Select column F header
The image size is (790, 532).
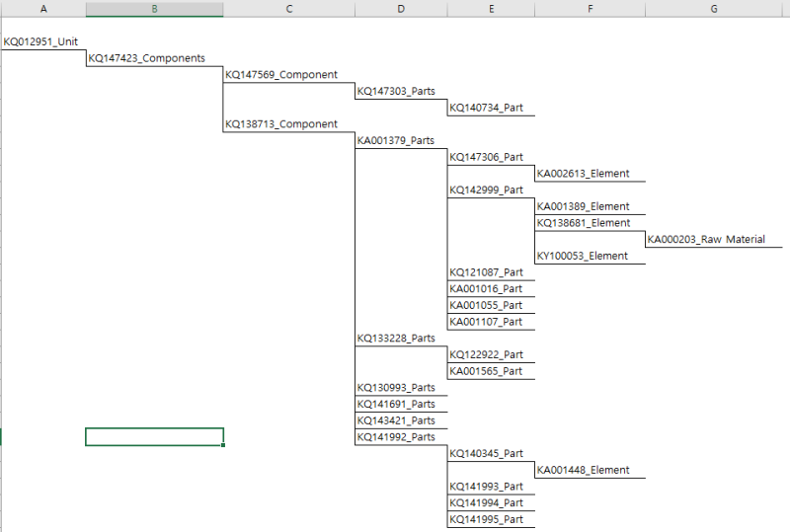click(590, 9)
